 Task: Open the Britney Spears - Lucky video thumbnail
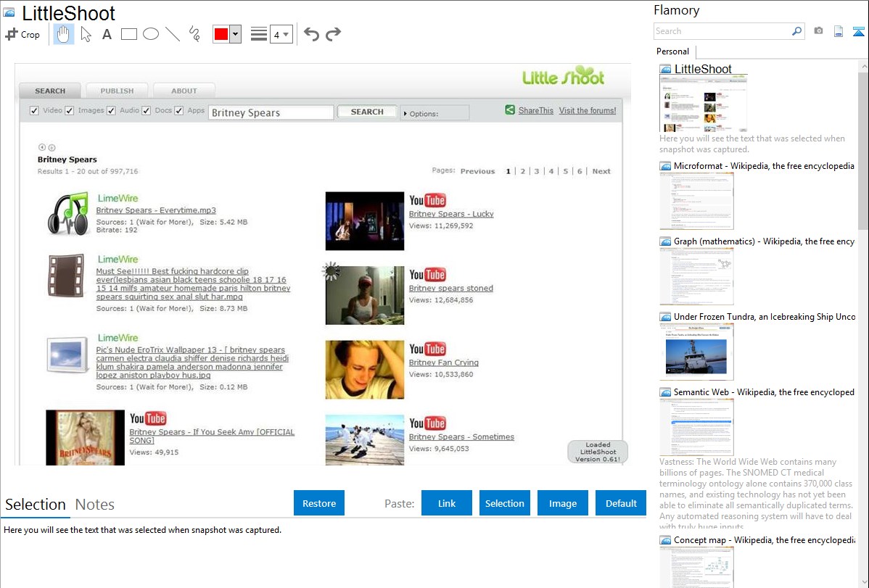click(x=365, y=221)
